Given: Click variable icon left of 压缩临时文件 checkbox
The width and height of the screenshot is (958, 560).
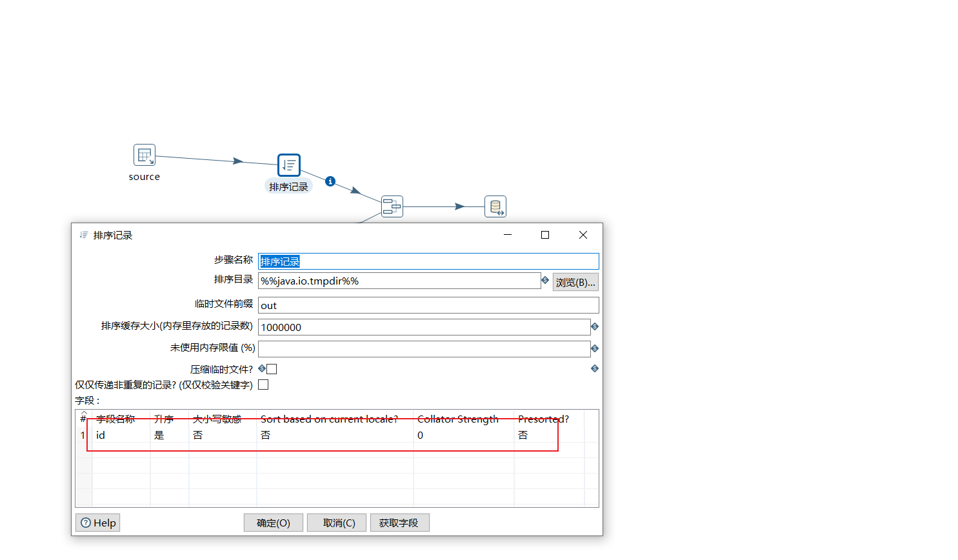Looking at the screenshot, I should (262, 368).
